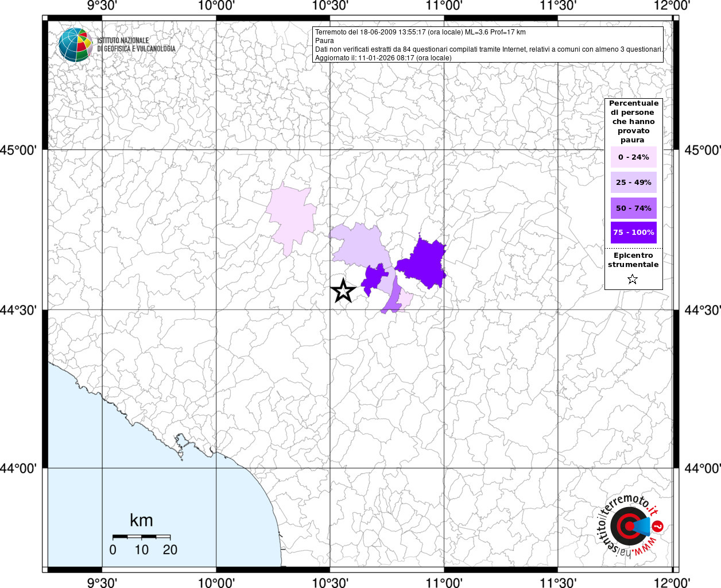The width and height of the screenshot is (721, 588).
Task: Click the 'Terremoto del 18-06-2009' header line
Action: [420, 32]
